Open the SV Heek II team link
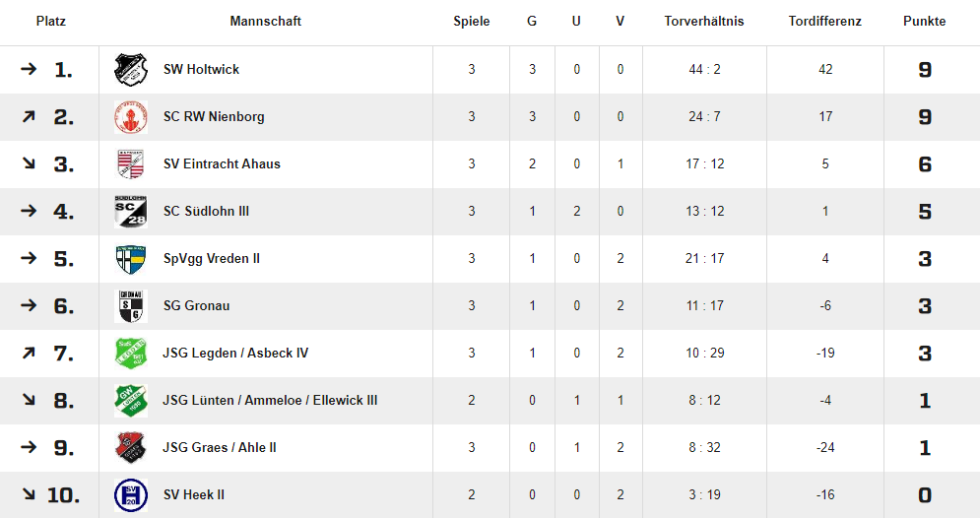Image resolution: width=980 pixels, height=518 pixels. pos(194,495)
